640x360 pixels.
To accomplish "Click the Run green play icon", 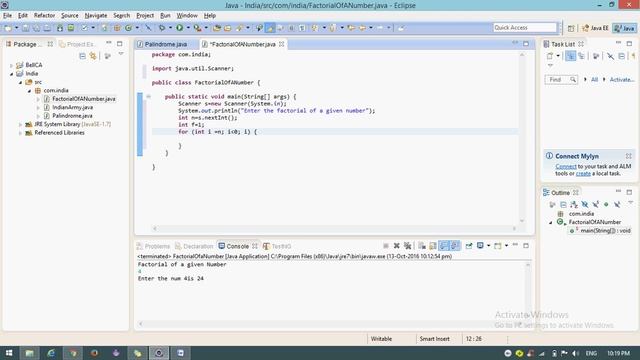I will click(180, 28).
